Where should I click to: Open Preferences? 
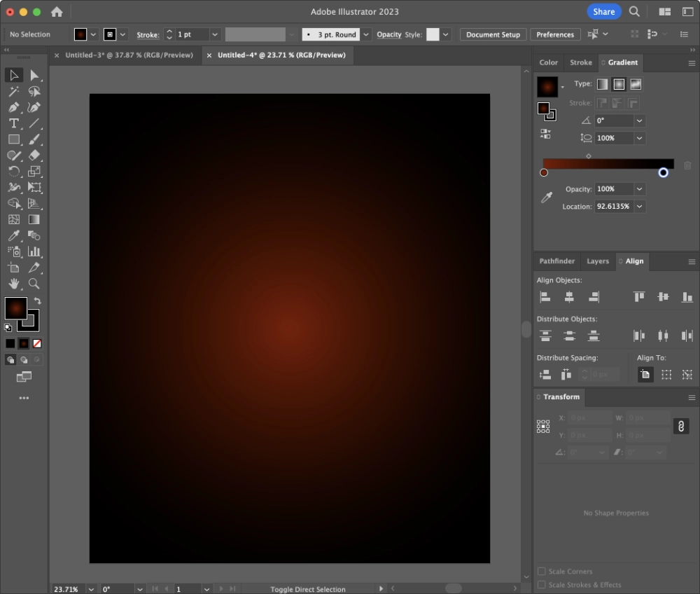555,34
